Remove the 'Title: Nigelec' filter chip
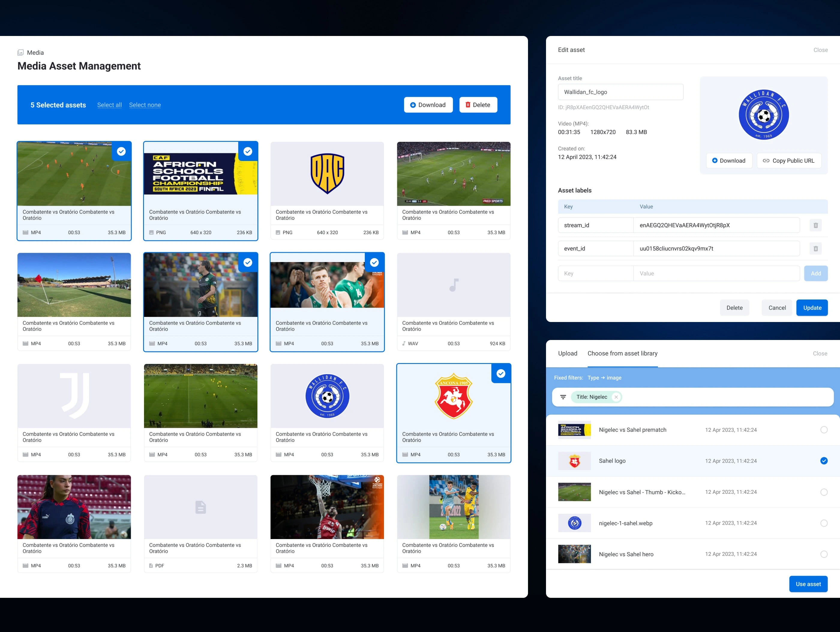This screenshot has width=840, height=632. [616, 397]
